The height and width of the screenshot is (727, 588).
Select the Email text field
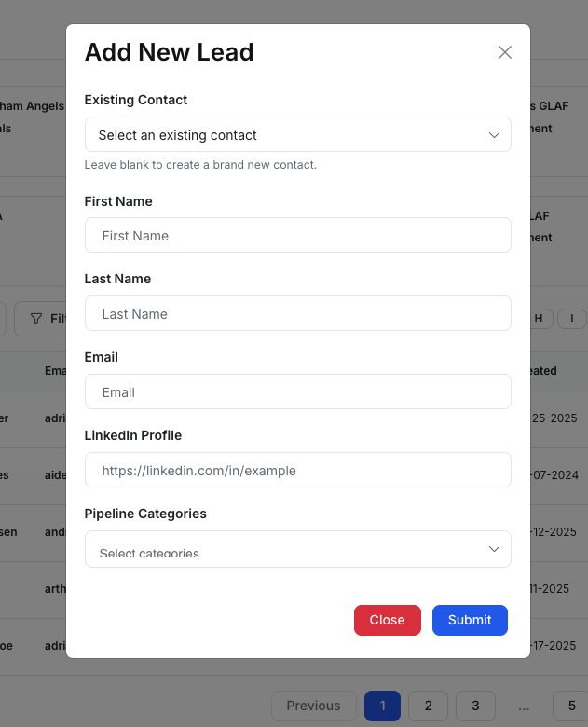tap(297, 392)
